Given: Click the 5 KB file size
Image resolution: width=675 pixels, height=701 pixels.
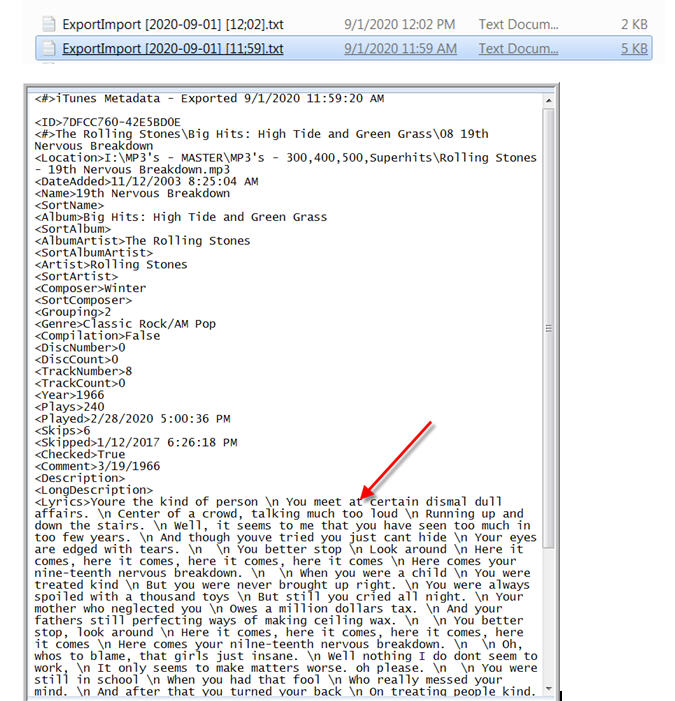Looking at the screenshot, I should 634,48.
